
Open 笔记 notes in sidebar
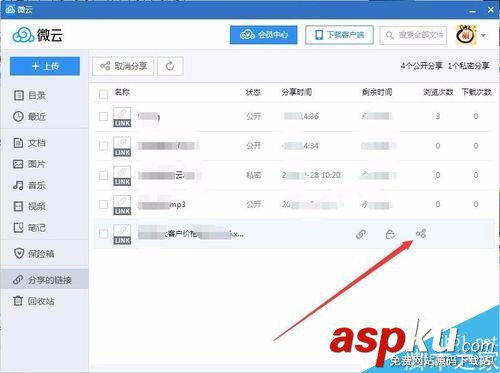tap(29, 228)
